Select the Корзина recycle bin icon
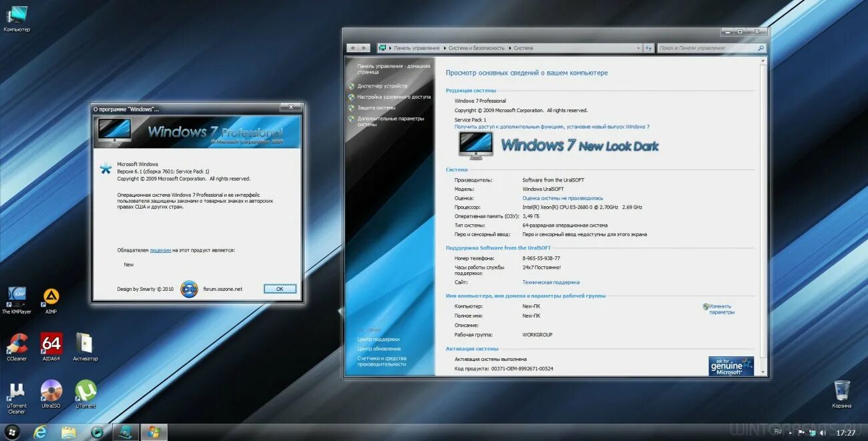Image resolution: width=868 pixels, height=441 pixels. click(x=842, y=394)
